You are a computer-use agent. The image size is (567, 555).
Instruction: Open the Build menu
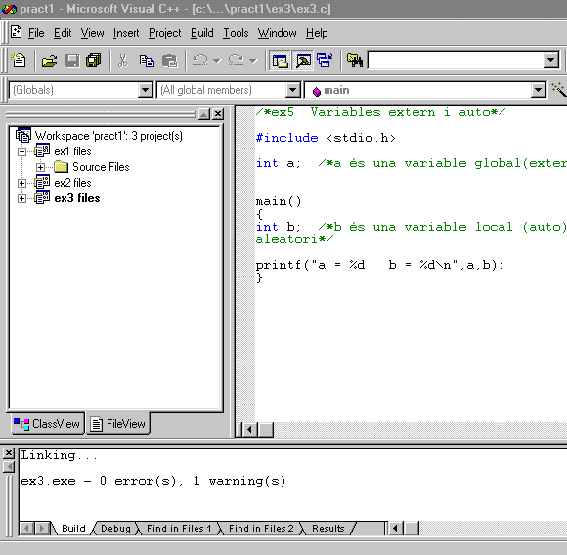(202, 33)
